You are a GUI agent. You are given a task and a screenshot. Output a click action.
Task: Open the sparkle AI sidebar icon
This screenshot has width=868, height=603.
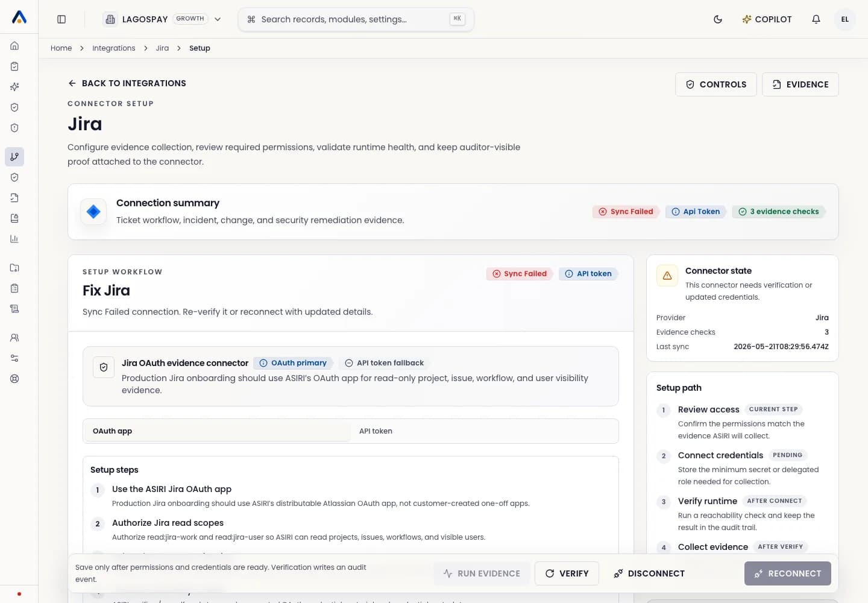[14, 87]
